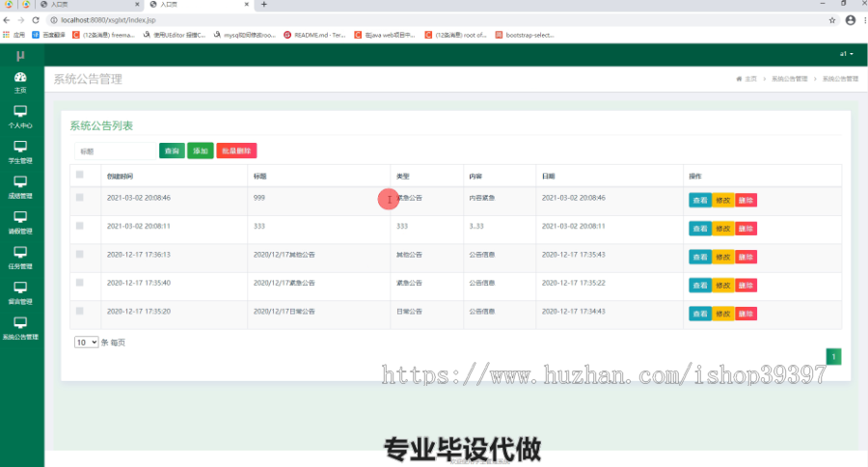Screen dimensions: 868x467
Task: Click 删除 for the 2020/12/17日常公告 row
Action: [746, 314]
